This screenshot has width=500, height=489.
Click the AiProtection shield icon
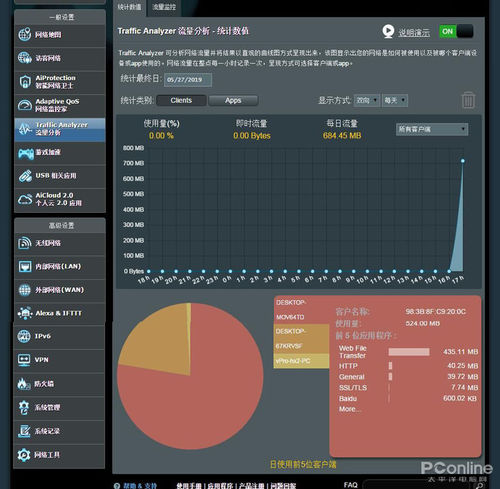[x=25, y=82]
